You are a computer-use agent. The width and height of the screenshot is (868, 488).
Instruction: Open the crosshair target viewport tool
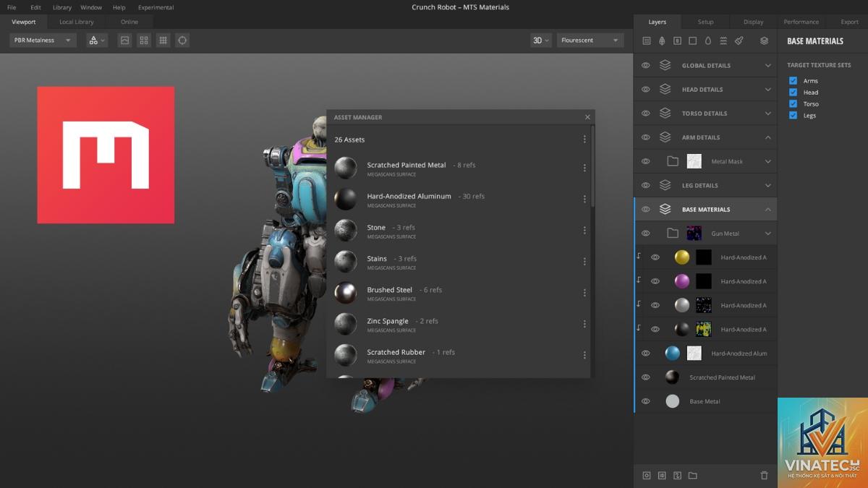pos(182,40)
